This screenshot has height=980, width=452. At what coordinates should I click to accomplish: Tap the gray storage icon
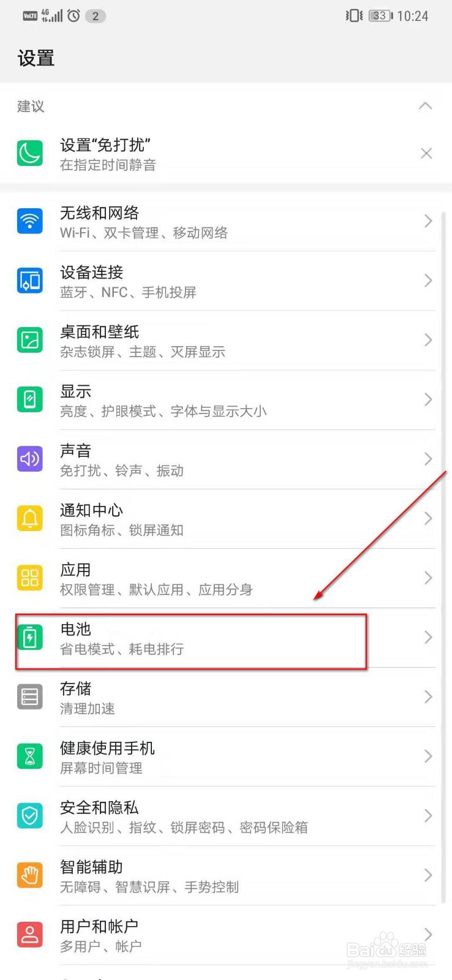pyautogui.click(x=30, y=696)
